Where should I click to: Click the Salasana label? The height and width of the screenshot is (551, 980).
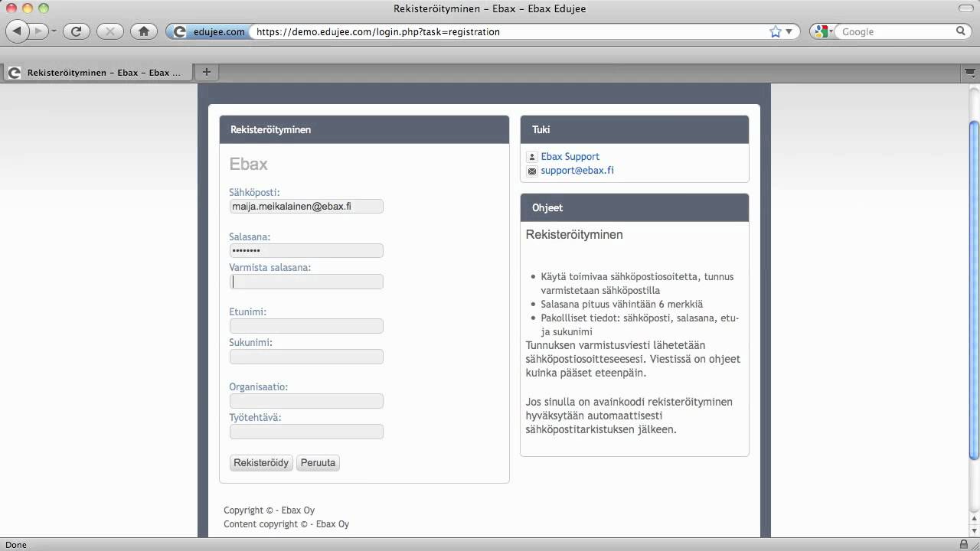tap(250, 237)
